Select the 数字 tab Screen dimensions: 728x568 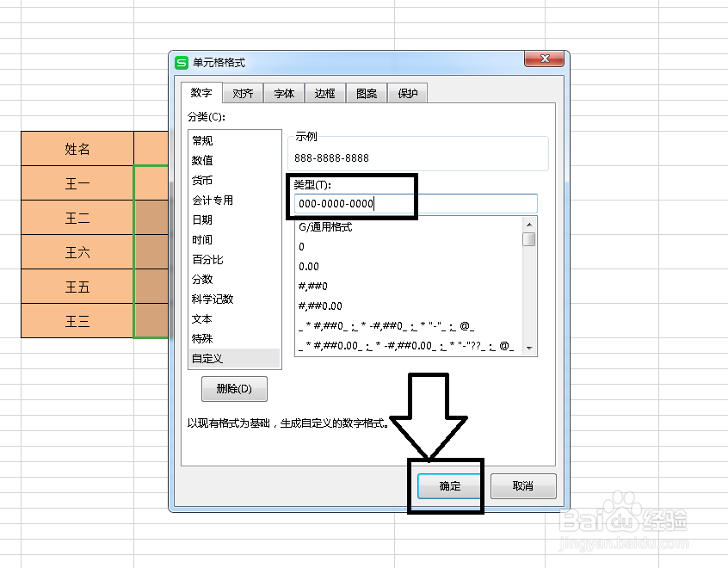[201, 93]
